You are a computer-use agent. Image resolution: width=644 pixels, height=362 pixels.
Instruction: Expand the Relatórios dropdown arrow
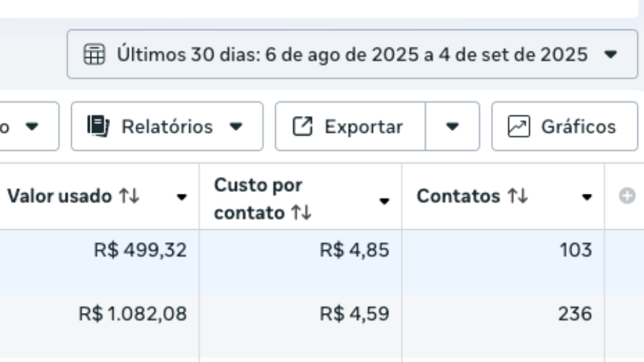[x=235, y=127]
